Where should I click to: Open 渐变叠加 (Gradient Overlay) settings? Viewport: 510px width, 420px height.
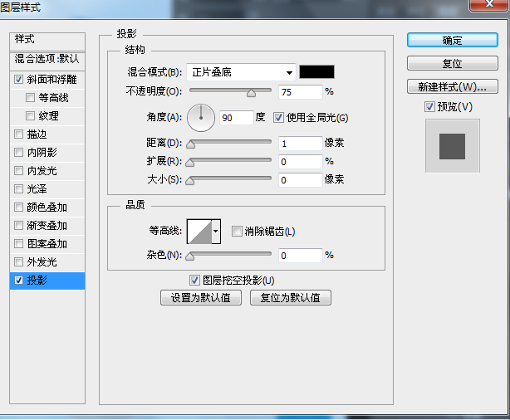(x=47, y=226)
